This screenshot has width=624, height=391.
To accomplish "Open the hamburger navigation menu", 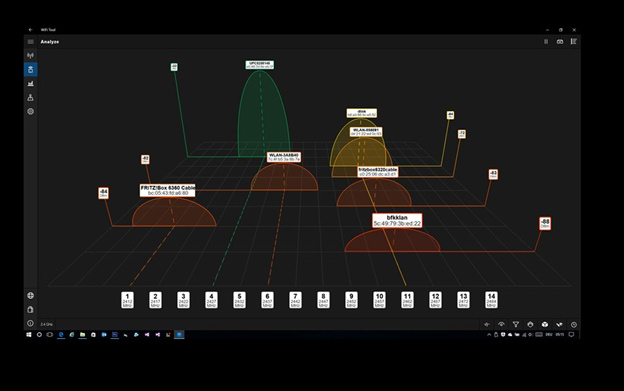I will coord(31,42).
